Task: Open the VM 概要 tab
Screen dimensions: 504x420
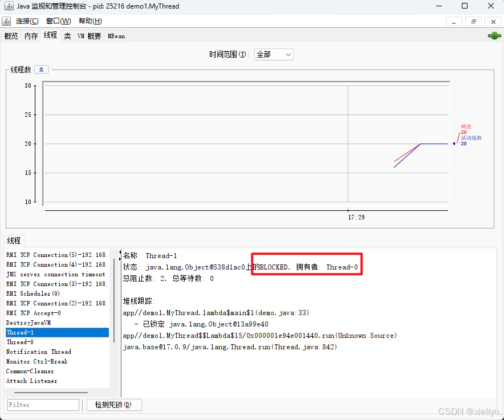Action: [x=89, y=36]
